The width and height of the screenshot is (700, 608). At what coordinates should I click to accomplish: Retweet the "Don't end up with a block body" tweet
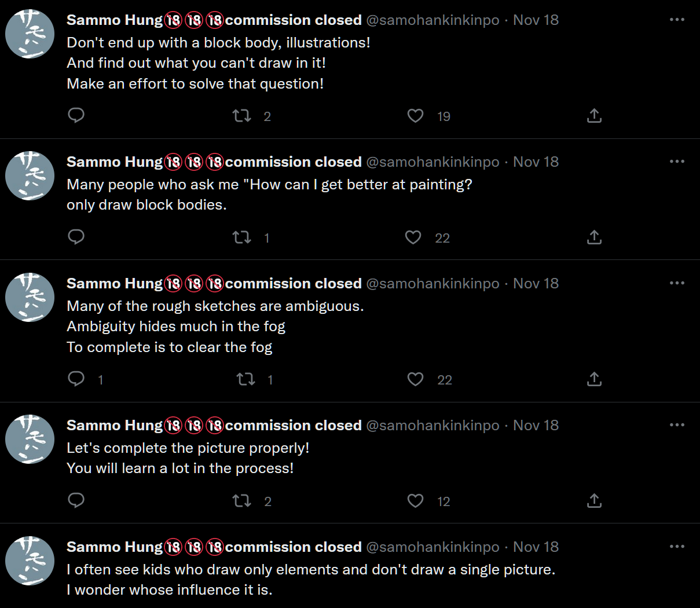(x=242, y=116)
